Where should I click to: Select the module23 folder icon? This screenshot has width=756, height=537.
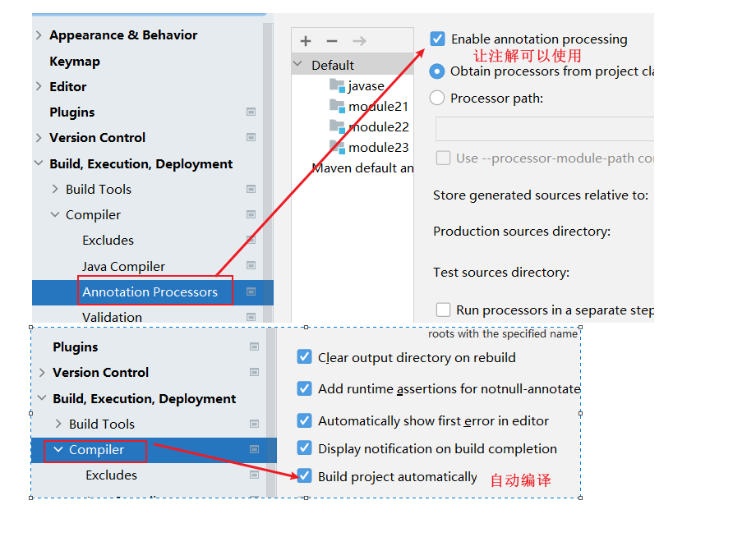[x=337, y=147]
